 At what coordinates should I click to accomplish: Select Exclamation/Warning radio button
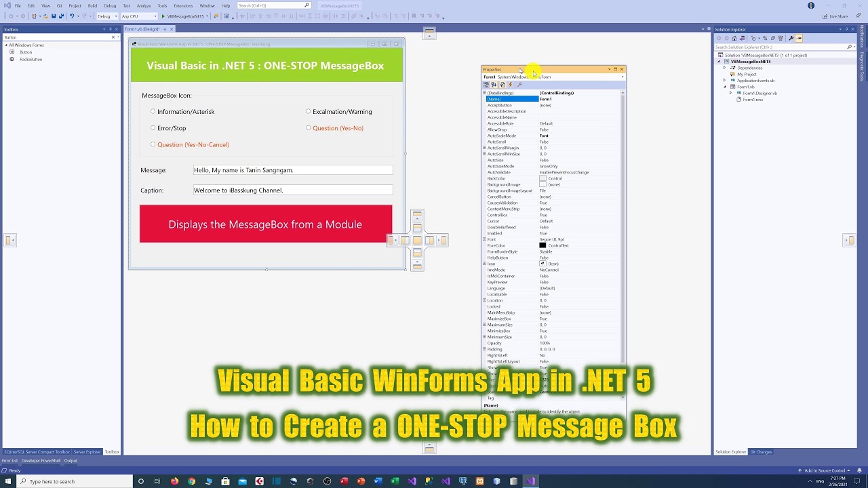[x=308, y=111]
